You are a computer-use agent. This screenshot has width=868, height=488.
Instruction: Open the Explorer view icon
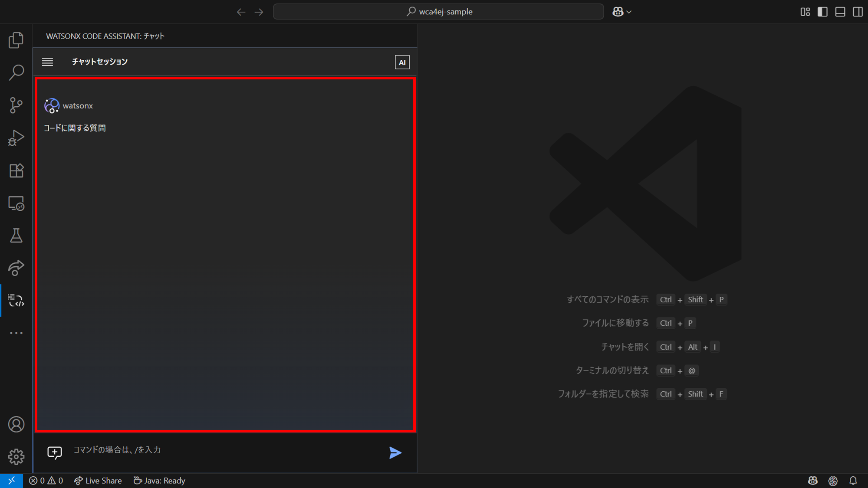(x=16, y=40)
